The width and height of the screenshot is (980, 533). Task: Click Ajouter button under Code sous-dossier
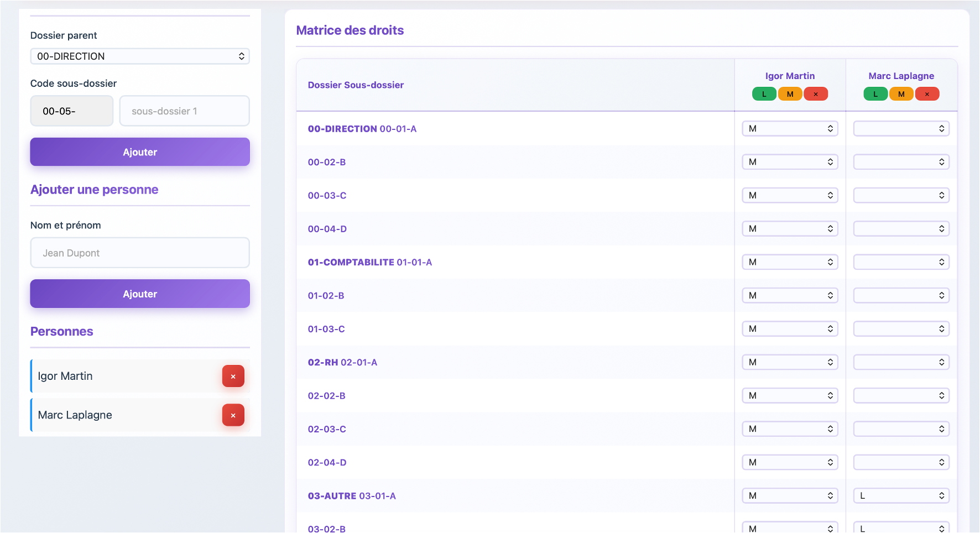point(140,152)
